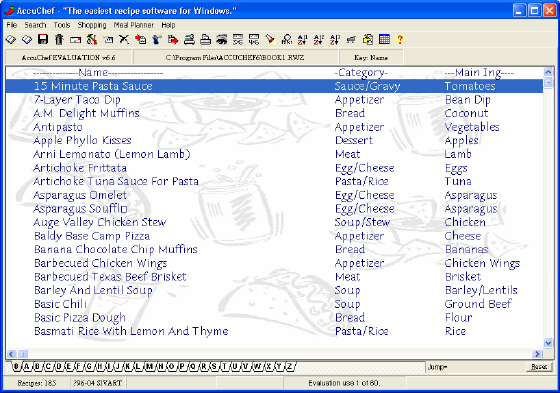The height and width of the screenshot is (393, 560).
Task: Select Artichoke Frittata recipe
Action: coord(274,168)
